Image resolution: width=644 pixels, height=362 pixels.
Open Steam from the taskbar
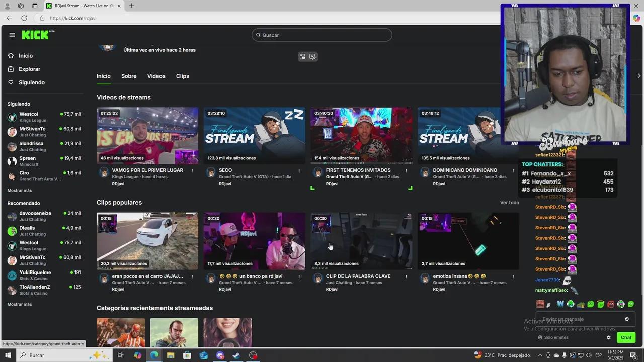coord(236,355)
